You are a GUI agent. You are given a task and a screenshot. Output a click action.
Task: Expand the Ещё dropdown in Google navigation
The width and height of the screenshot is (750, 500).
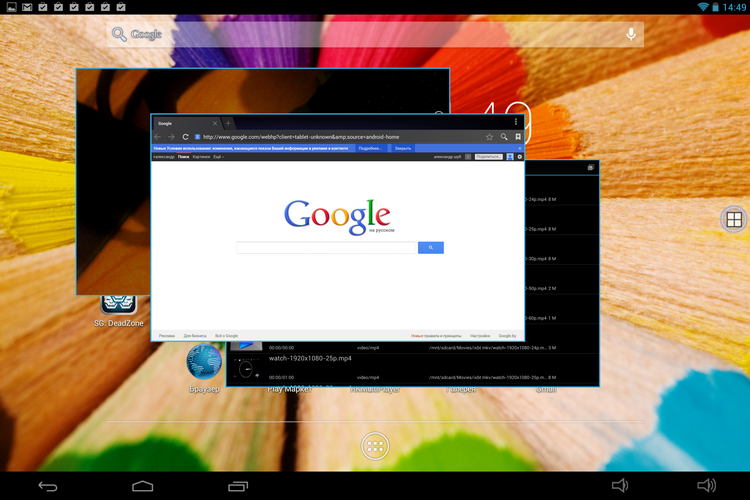(219, 157)
